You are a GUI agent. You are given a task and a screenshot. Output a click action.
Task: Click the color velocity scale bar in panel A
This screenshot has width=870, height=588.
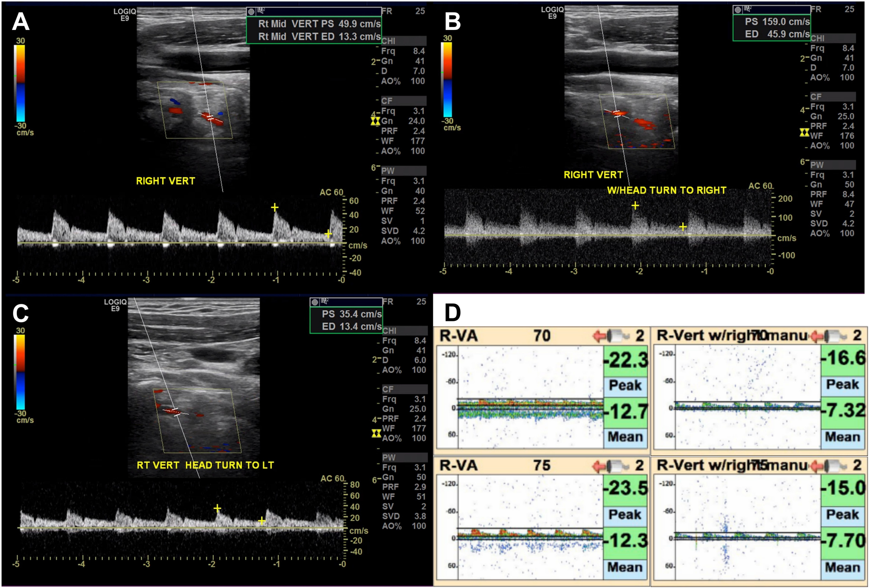pos(20,83)
